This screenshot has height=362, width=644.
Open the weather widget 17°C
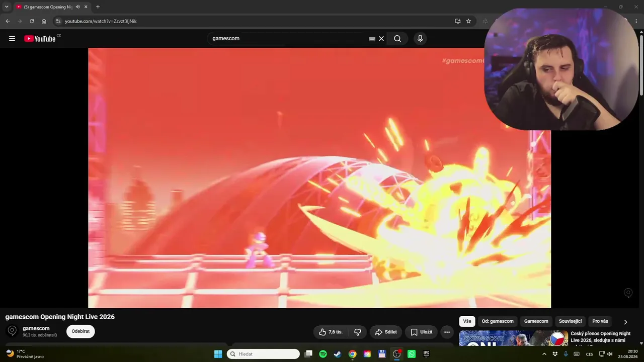pyautogui.click(x=25, y=354)
